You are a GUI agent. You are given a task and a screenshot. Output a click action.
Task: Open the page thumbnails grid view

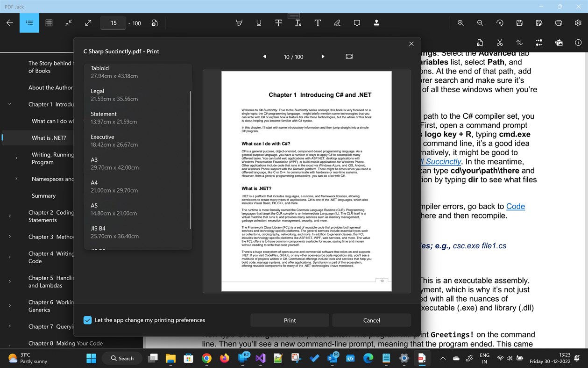(x=49, y=23)
